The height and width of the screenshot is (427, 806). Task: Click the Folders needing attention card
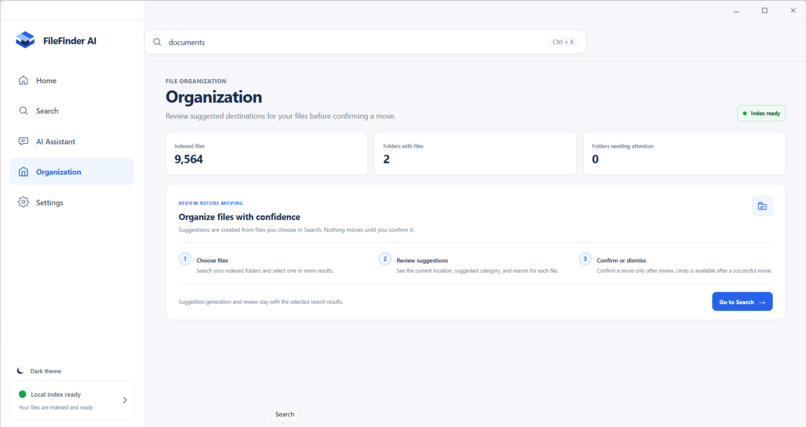point(684,154)
